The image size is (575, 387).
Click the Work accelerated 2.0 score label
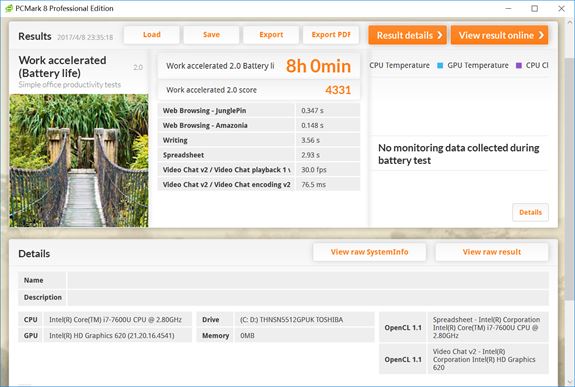pos(211,90)
